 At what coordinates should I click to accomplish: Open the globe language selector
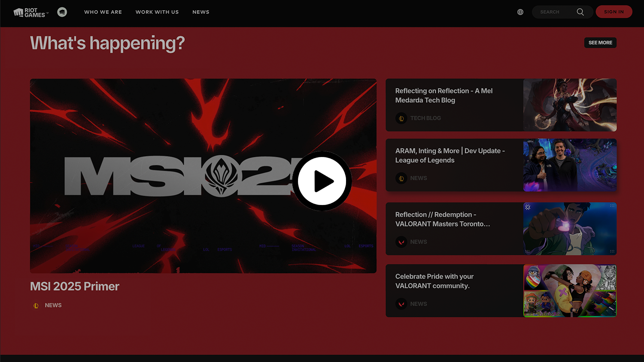pos(520,12)
